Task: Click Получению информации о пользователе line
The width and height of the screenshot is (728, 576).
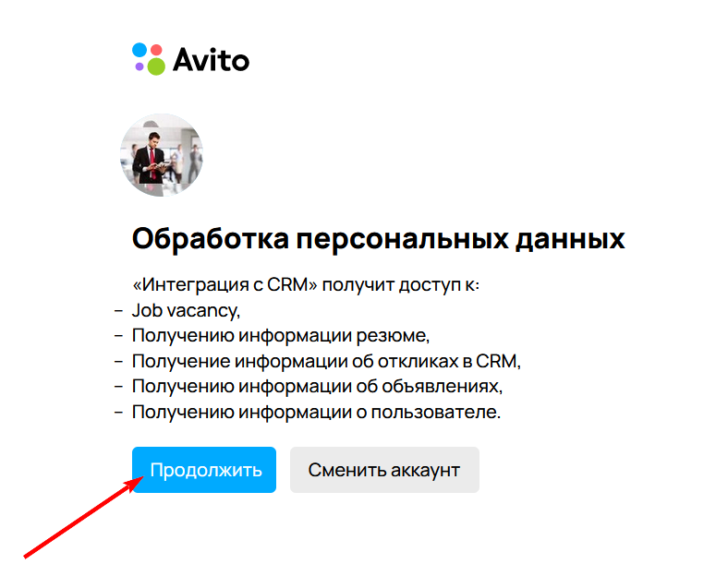Action: (317, 412)
